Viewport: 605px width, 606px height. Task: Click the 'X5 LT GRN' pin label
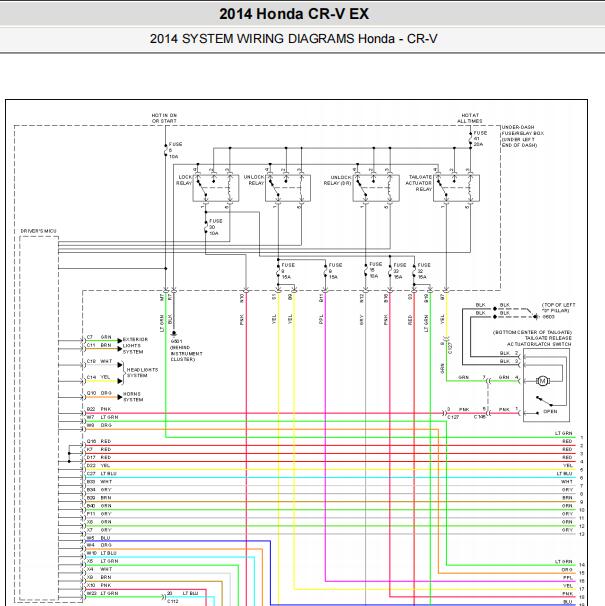click(x=102, y=561)
